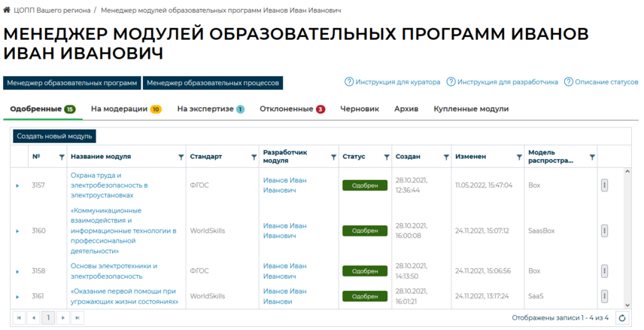Click filter icon for Статус column

[387, 157]
